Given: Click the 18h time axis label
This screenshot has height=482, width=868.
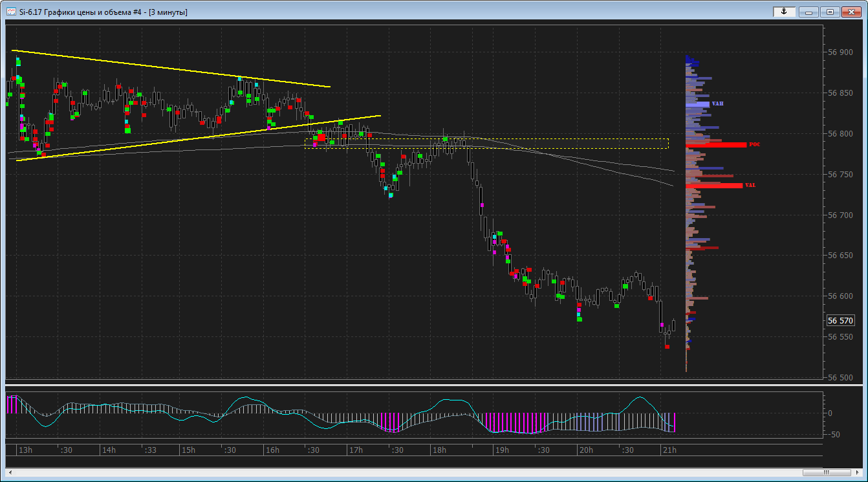Looking at the screenshot, I should click(439, 450).
